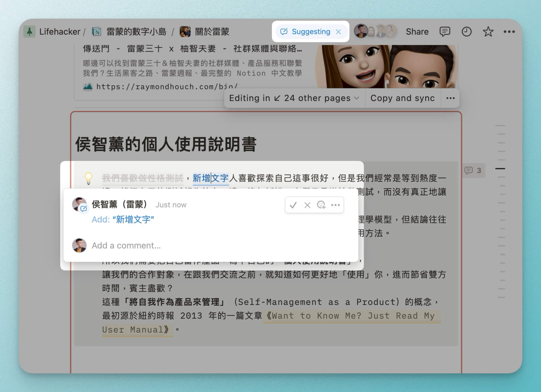Expand the Editing in 24 other pages dropdown
This screenshot has height=392, width=541.
[x=294, y=98]
